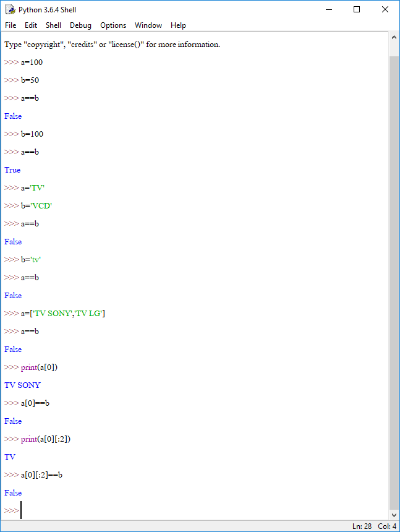
Task: Open the Help menu
Action: (x=178, y=25)
